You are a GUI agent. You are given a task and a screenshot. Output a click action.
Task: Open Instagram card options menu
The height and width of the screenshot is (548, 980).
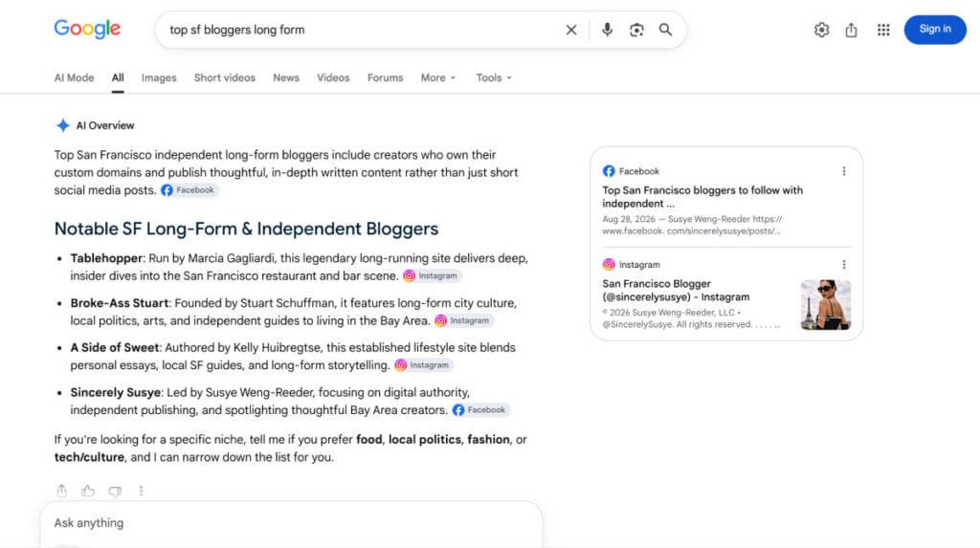(844, 265)
